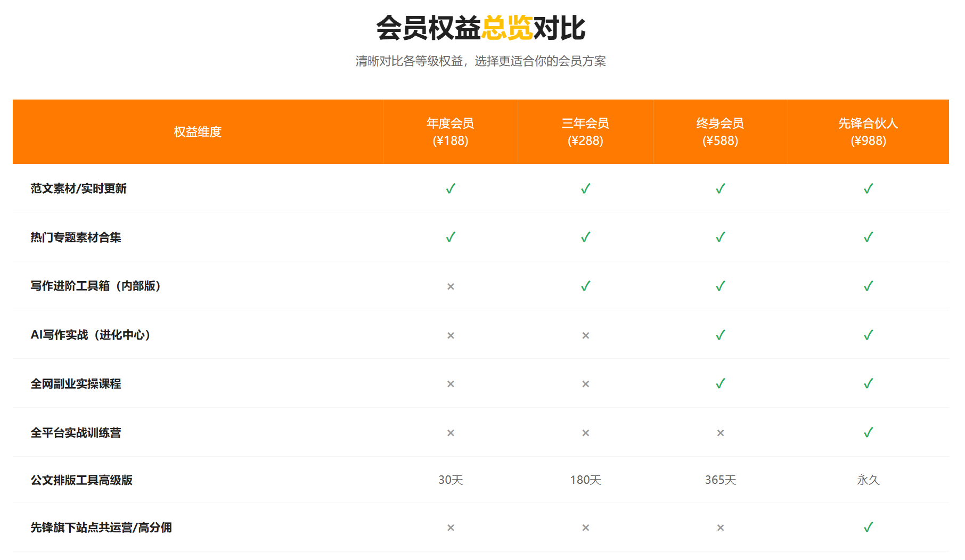
Task: Click the green checkmark for 热门专题素材合集 under 先锋合伙人
Action: (869, 237)
